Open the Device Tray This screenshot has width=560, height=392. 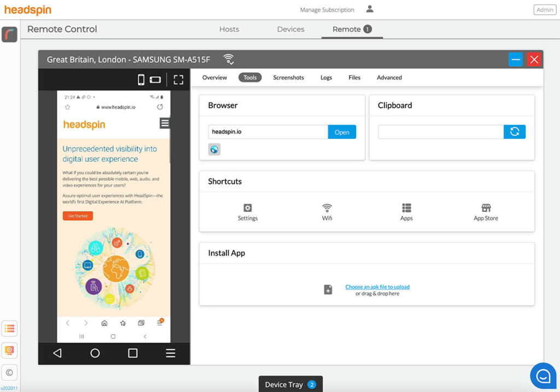point(290,384)
